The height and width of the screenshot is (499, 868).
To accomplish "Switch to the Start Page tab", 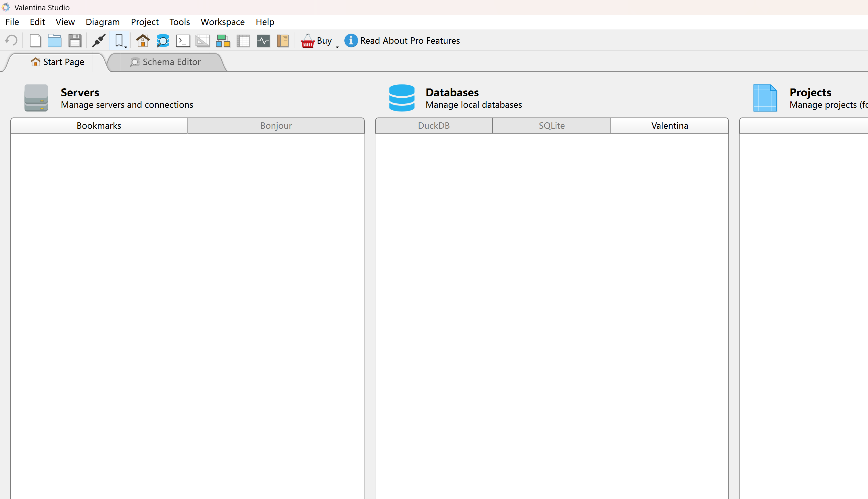I will pyautogui.click(x=57, y=62).
